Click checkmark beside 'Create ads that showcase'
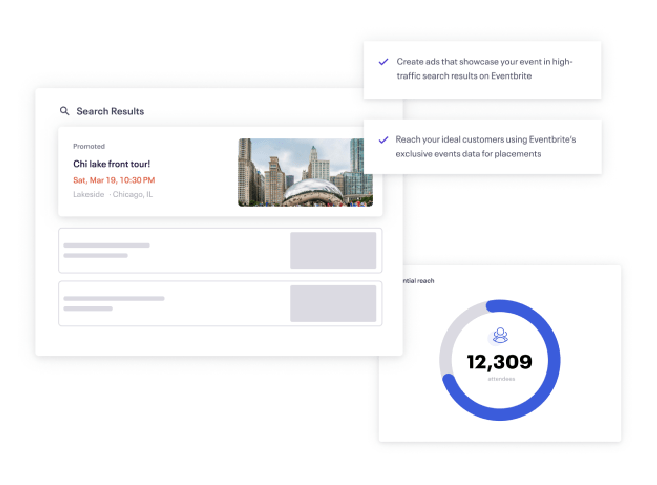This screenshot has height=485, width=657. (x=383, y=62)
